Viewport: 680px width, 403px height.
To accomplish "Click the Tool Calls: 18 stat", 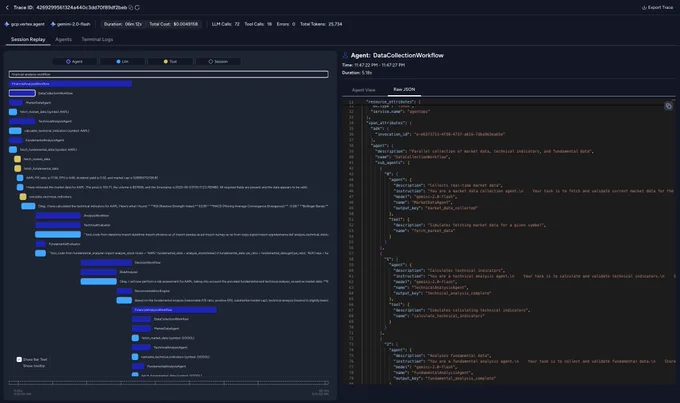I will click(x=258, y=24).
